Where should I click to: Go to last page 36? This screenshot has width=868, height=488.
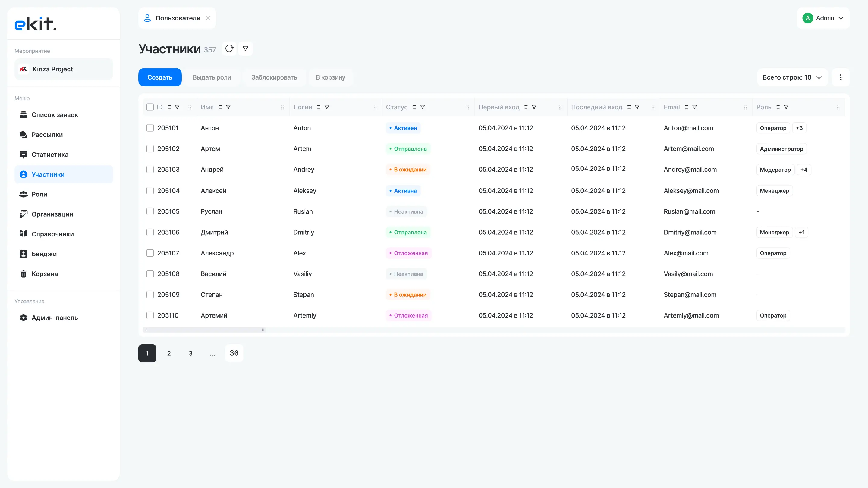pyautogui.click(x=234, y=353)
